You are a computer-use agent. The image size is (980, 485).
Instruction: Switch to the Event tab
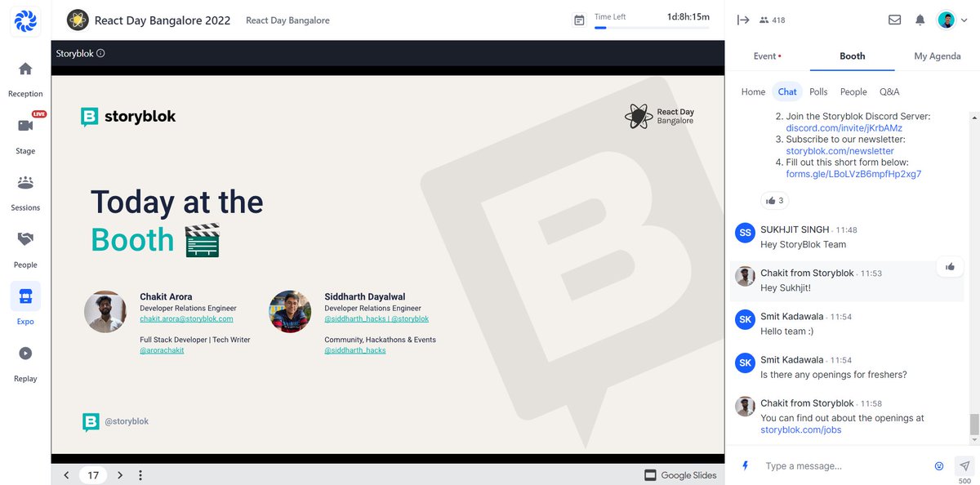point(767,56)
